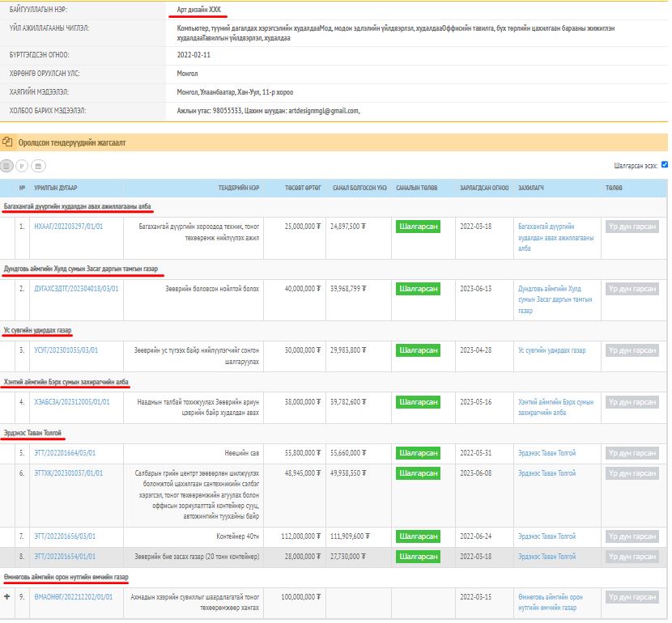Collapse the 'Эрдэнэс Таван Толгой' group header
Screen dimensions: 672x623
tap(32, 433)
